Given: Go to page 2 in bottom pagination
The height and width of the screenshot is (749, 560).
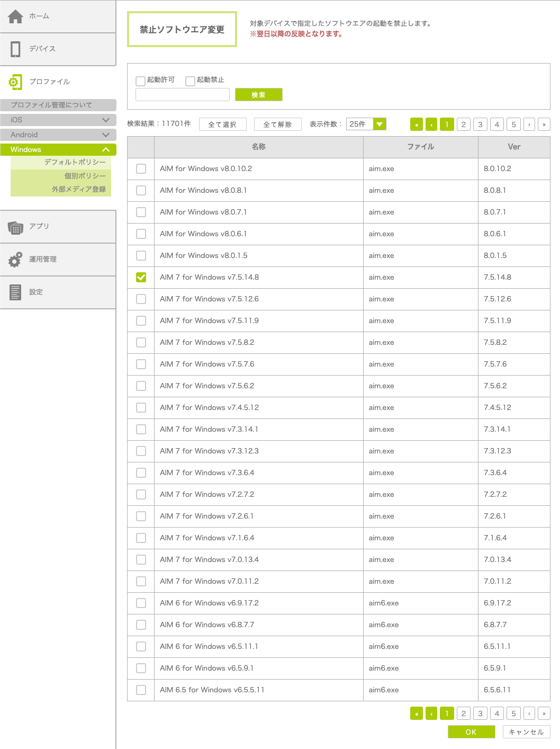Looking at the screenshot, I should 464,714.
